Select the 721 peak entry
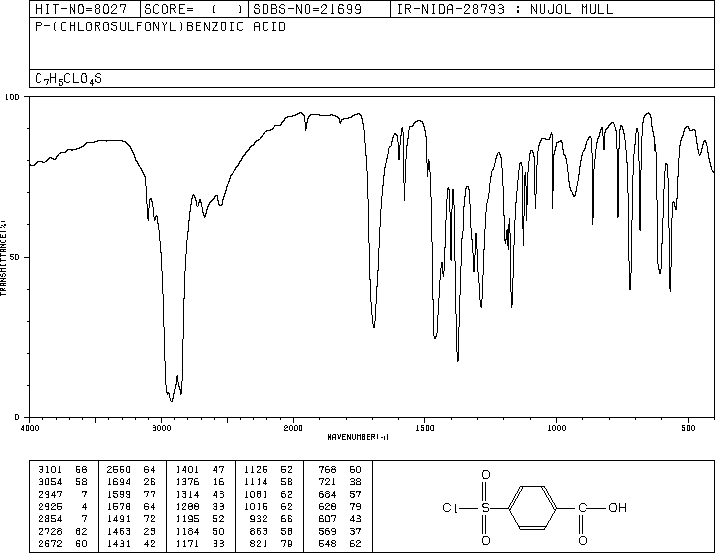The image size is (715, 553). pyautogui.click(x=340, y=482)
